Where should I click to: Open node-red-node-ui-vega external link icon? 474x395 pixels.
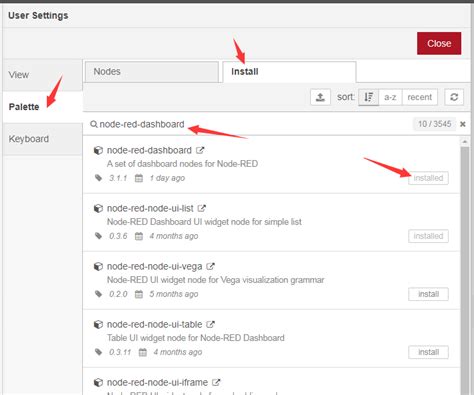coord(210,266)
